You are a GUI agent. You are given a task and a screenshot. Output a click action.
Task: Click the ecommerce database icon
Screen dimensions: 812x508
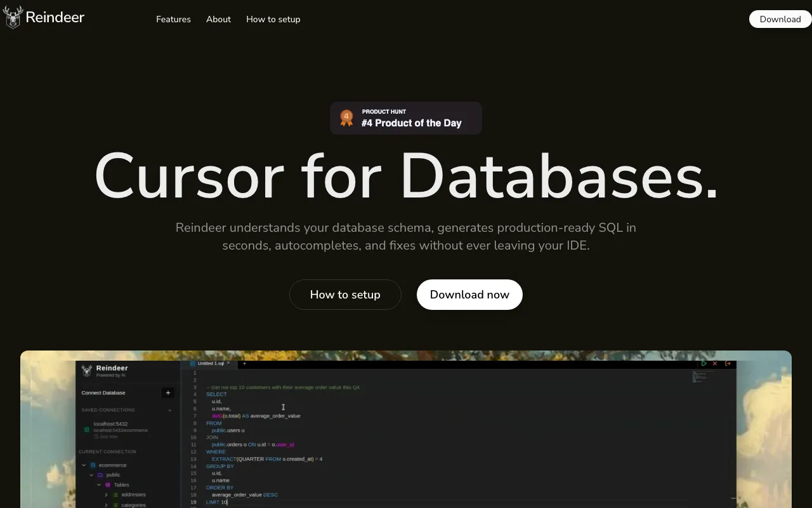93,465
